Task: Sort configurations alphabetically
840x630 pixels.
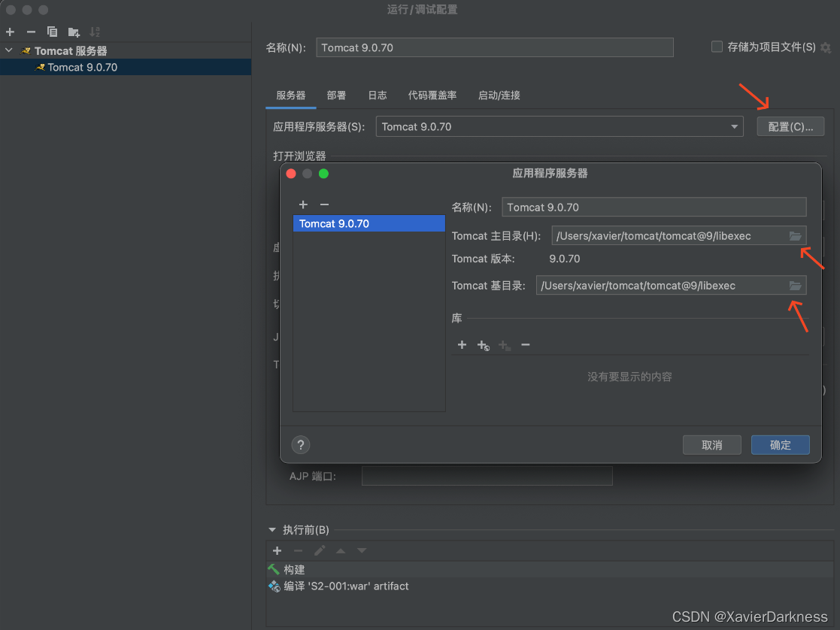Action: click(95, 32)
